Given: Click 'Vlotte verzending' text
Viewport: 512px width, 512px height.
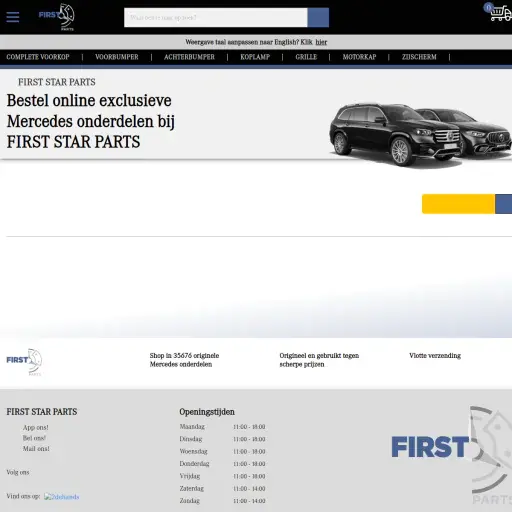Looking at the screenshot, I should tap(435, 356).
